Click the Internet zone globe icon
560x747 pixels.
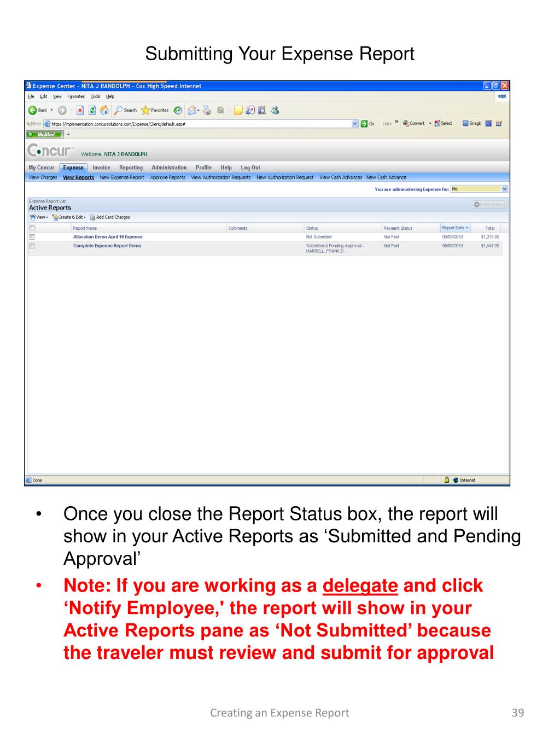click(x=456, y=480)
